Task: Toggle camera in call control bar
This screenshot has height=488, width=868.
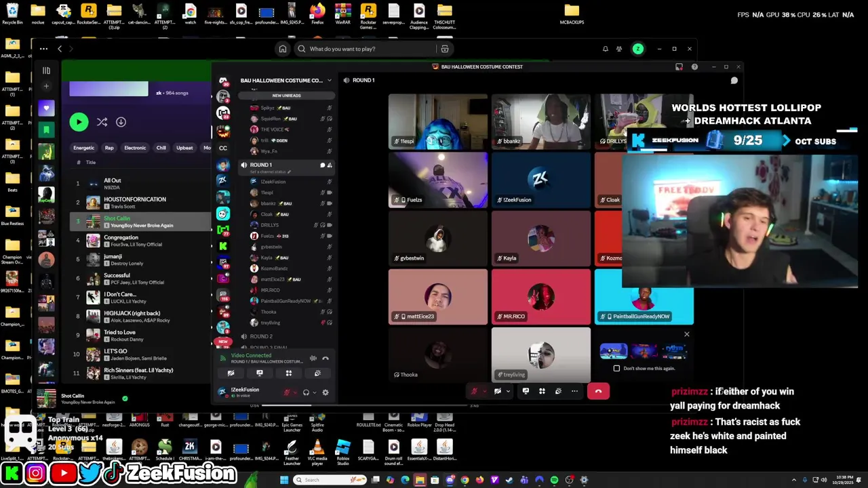Action: (x=498, y=391)
